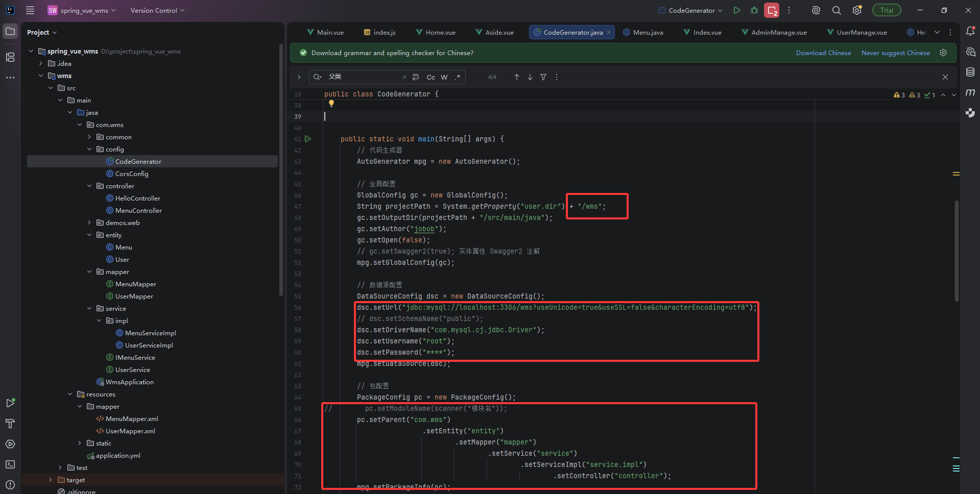
Task: Expand the static folder
Action: pos(80,443)
